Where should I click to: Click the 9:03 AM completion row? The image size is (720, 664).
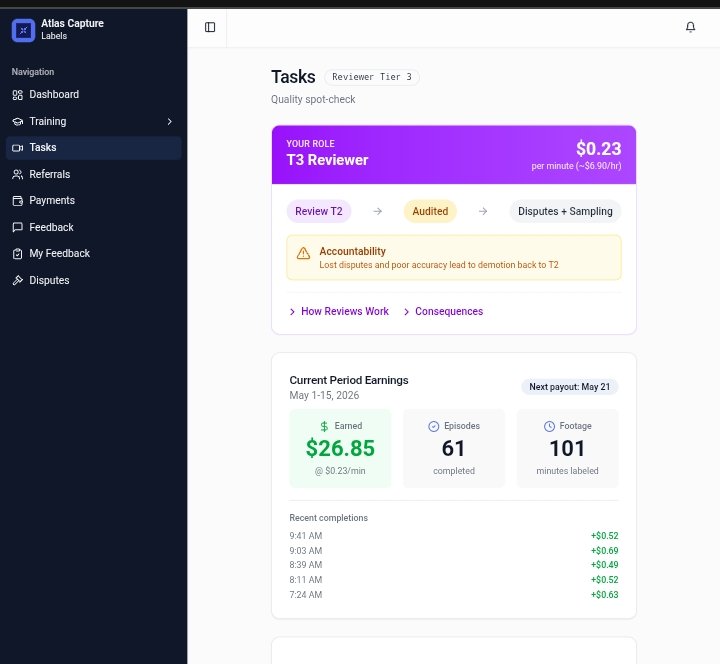tap(454, 551)
